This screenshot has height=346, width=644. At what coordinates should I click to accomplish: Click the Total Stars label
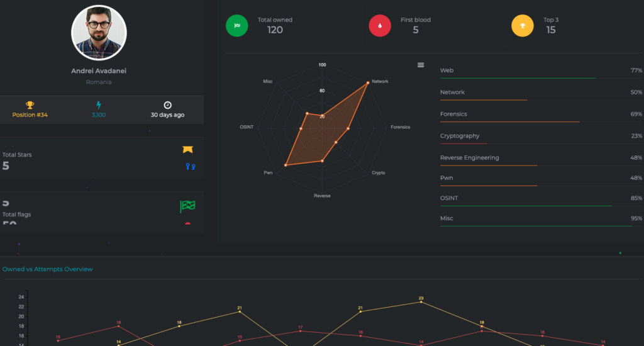click(17, 155)
